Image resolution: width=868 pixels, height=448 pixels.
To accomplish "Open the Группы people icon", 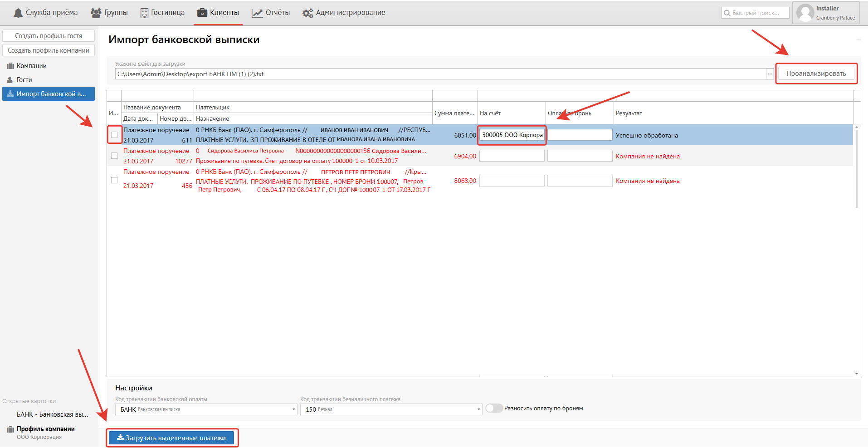I will (96, 13).
